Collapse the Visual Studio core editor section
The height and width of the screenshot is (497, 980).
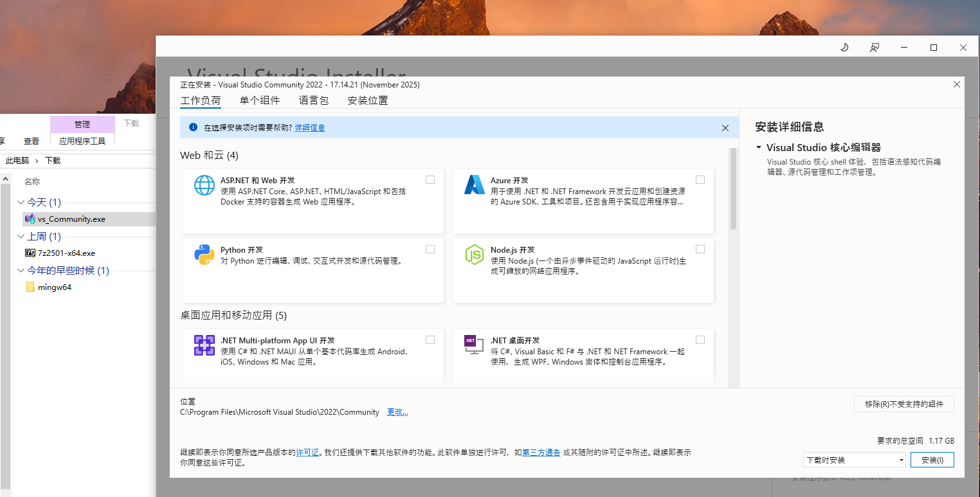tap(759, 148)
